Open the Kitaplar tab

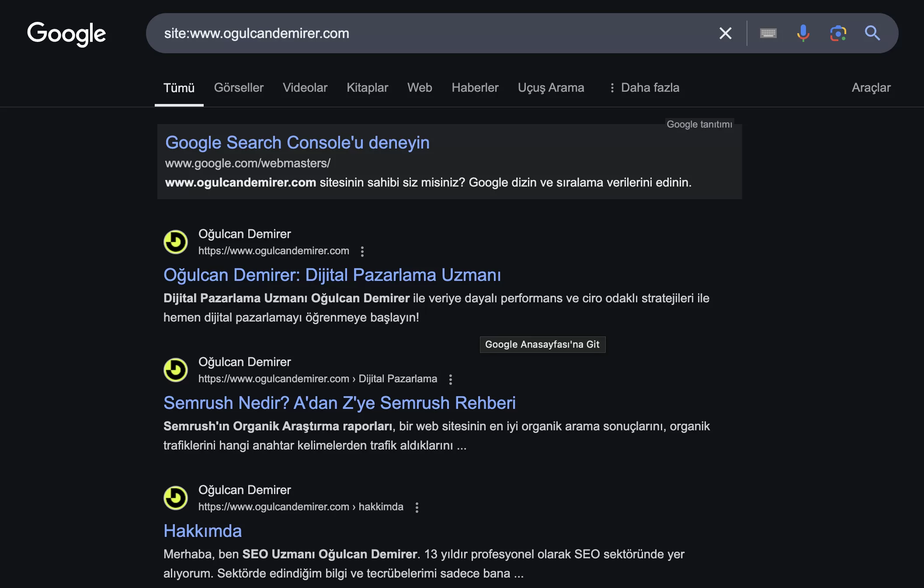click(367, 88)
